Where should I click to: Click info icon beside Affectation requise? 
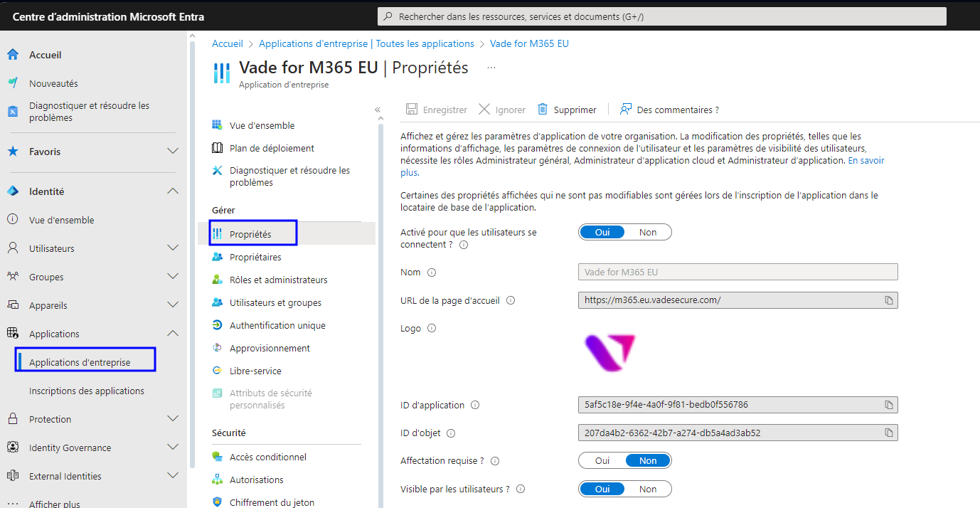click(495, 461)
